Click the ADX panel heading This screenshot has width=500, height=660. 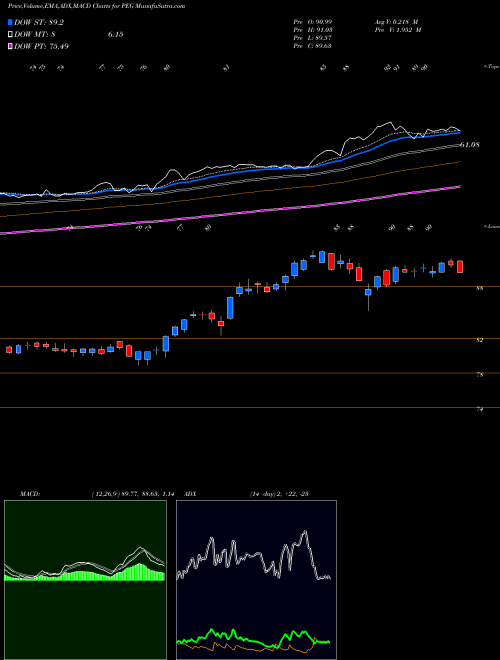(189, 494)
